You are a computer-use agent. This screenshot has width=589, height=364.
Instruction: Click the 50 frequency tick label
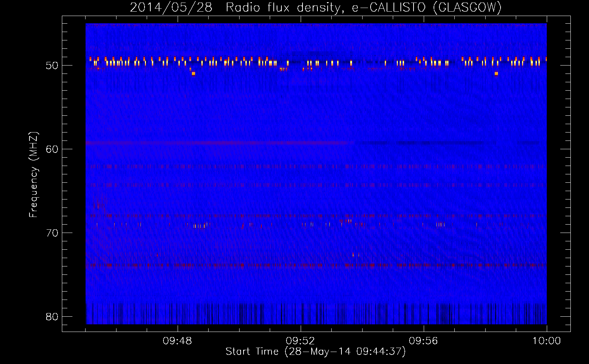click(x=52, y=66)
